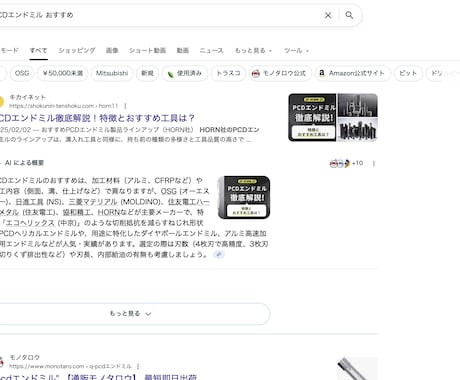Select the トラスコ filter chip
The height and width of the screenshot is (380, 460).
228,73
